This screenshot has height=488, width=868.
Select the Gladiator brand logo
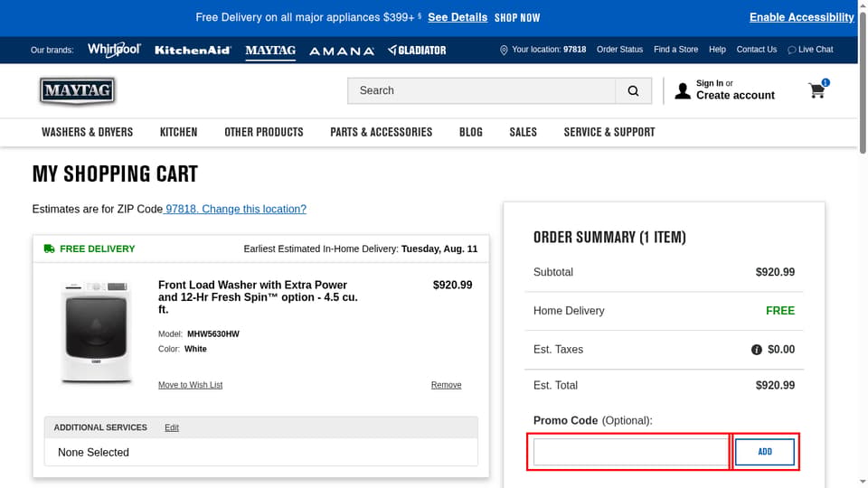tap(417, 51)
